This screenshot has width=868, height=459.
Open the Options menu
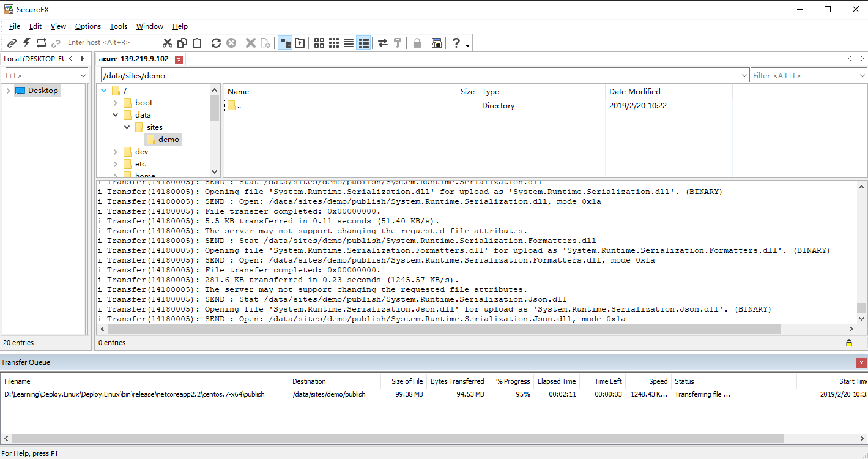click(x=88, y=26)
